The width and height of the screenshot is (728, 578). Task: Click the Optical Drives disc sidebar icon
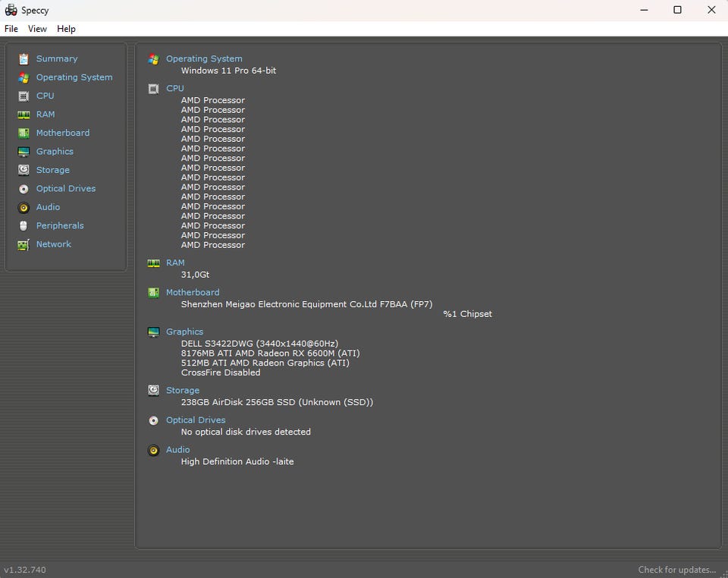point(24,189)
